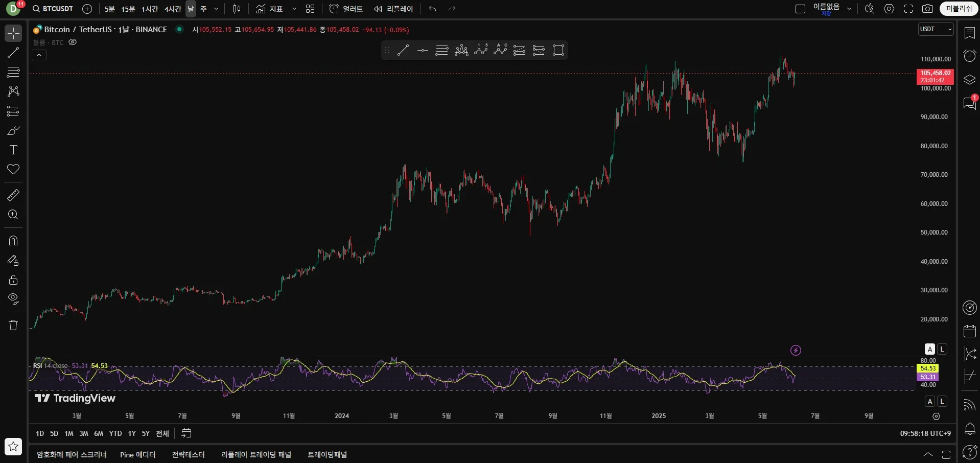Pick the horizontal line tool in floating toolbar
The width and height of the screenshot is (980, 463).
pos(423,50)
